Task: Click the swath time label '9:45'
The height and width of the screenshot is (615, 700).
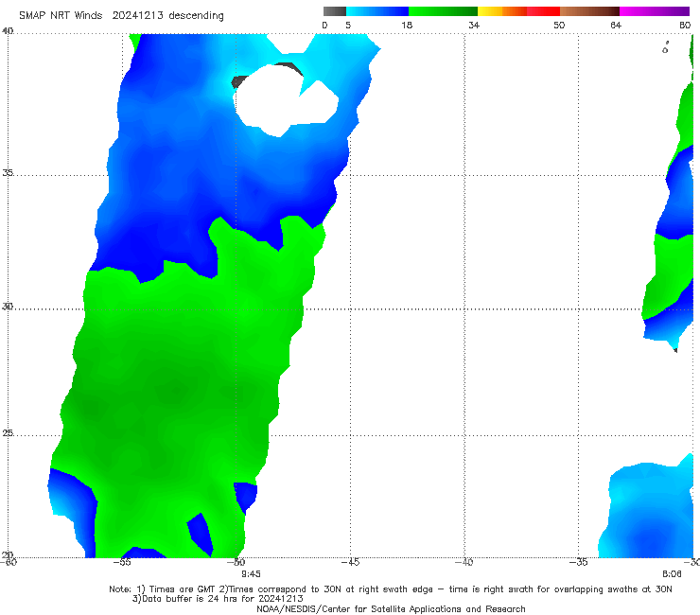Action: click(251, 574)
